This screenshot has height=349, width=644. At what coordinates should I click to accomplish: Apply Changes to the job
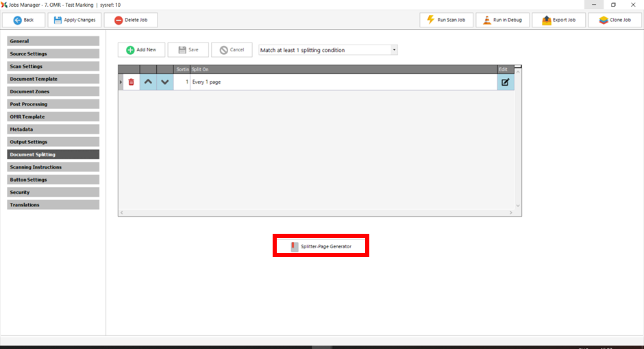pos(75,20)
